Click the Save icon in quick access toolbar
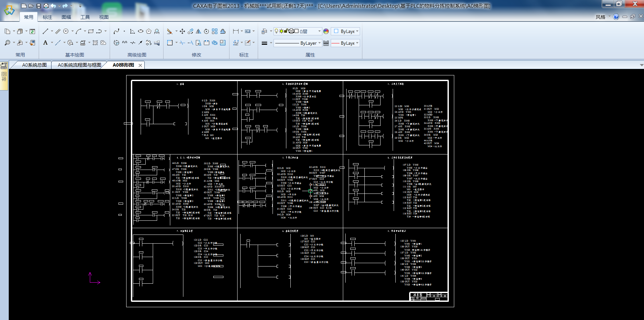Viewport: 644px width, 320px height. (39, 6)
